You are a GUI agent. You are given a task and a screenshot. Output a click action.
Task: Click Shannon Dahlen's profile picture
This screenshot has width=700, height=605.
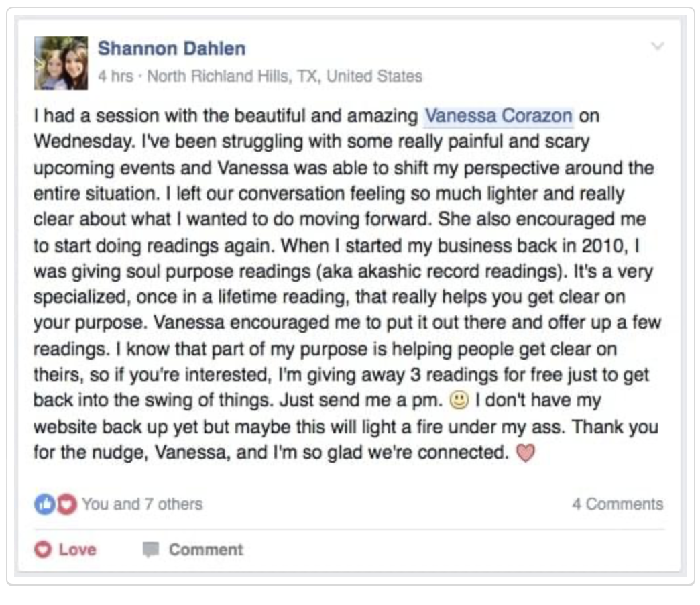pos(61,63)
